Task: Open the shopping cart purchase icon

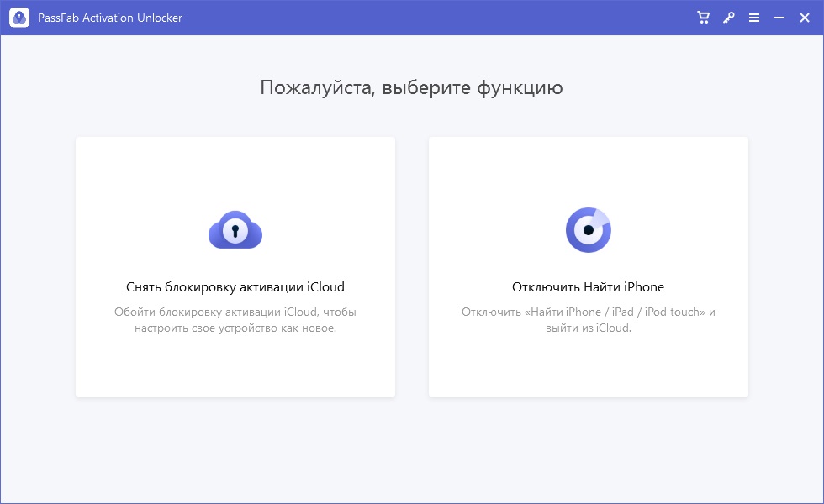Action: point(703,18)
